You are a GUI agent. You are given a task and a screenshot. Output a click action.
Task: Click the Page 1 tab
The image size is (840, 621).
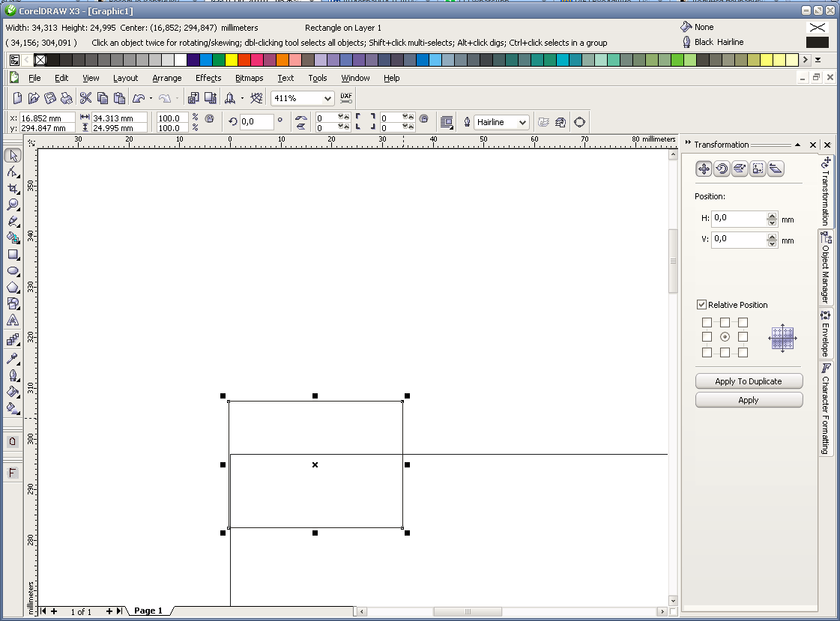(148, 611)
